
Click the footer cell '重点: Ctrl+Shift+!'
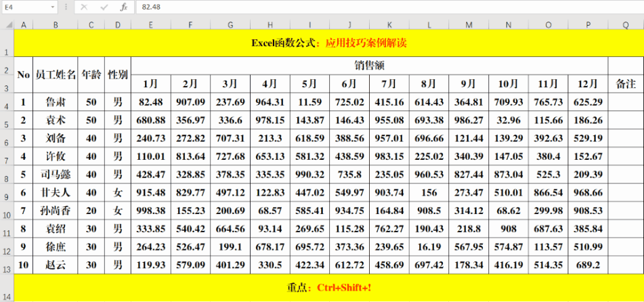point(329,288)
